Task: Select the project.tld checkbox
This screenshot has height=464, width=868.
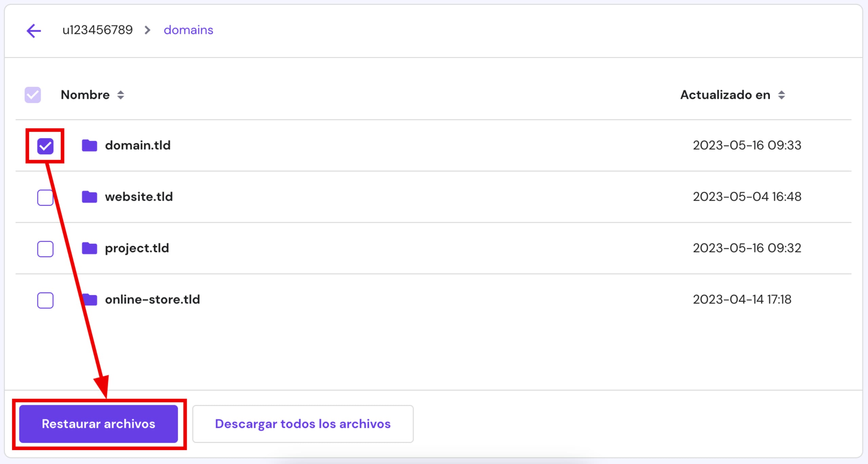Action: pyautogui.click(x=45, y=249)
